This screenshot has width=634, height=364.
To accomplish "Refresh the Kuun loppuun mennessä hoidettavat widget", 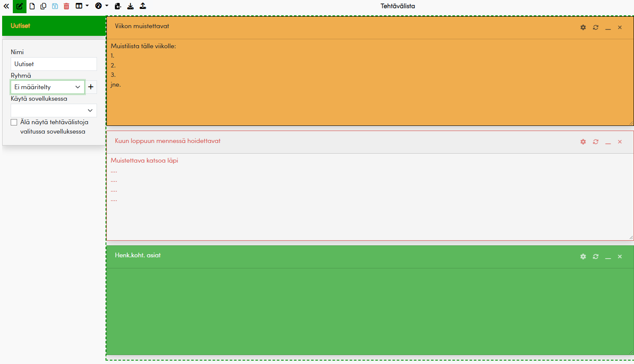I will tap(596, 142).
